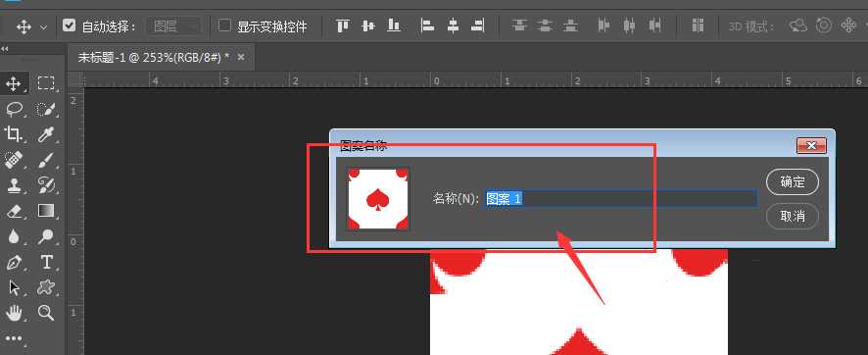Select the History Brush tool

(46, 185)
